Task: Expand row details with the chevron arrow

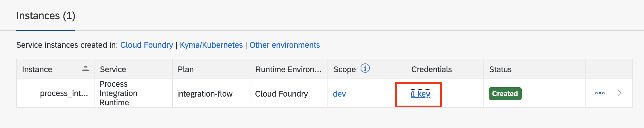Action: [619, 93]
